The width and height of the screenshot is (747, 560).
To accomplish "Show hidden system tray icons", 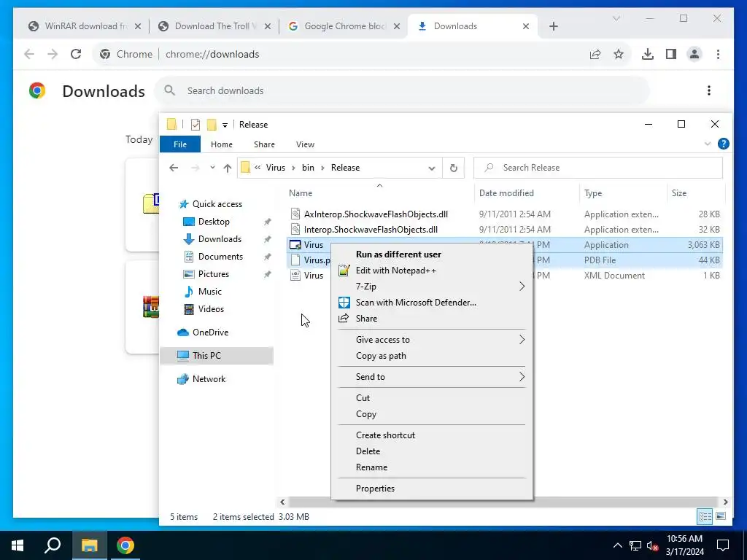I will click(617, 545).
